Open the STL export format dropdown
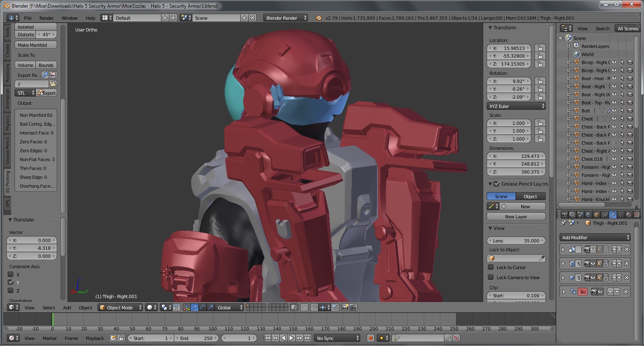644x346 pixels. coord(25,93)
